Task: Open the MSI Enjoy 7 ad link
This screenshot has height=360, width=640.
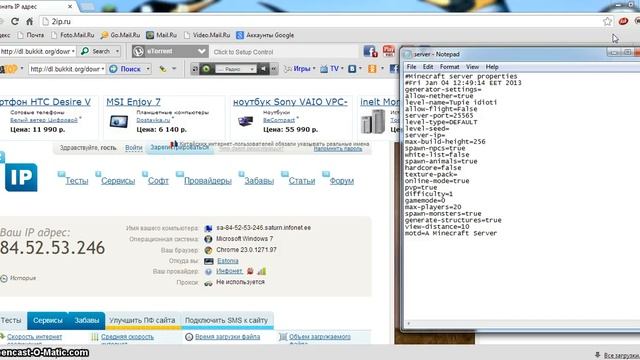Action: (x=133, y=102)
